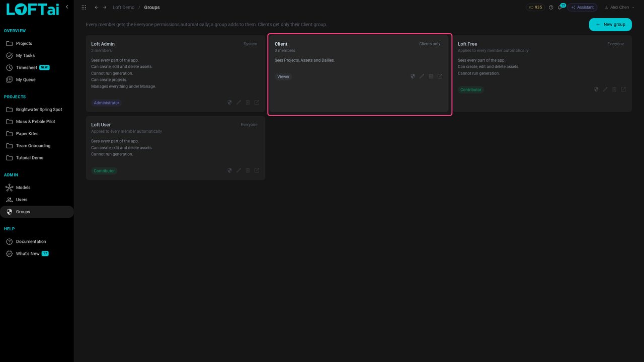Viewport: 644px width, 362px height.
Task: Open the apps grid icon in the top bar
Action: click(84, 8)
